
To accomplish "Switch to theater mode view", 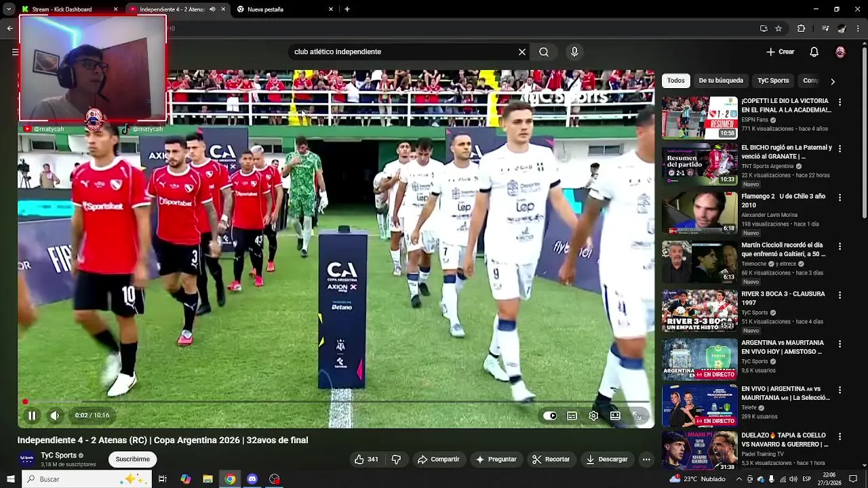I will (615, 415).
